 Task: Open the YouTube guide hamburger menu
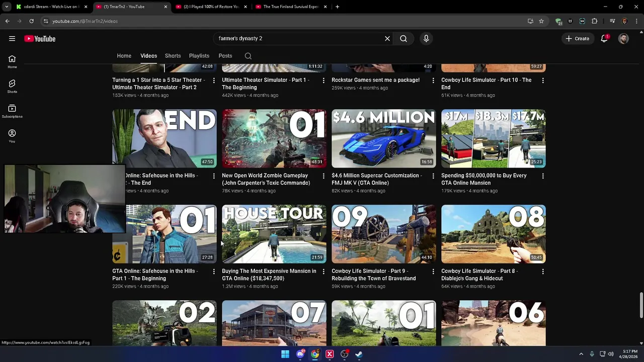(12, 39)
